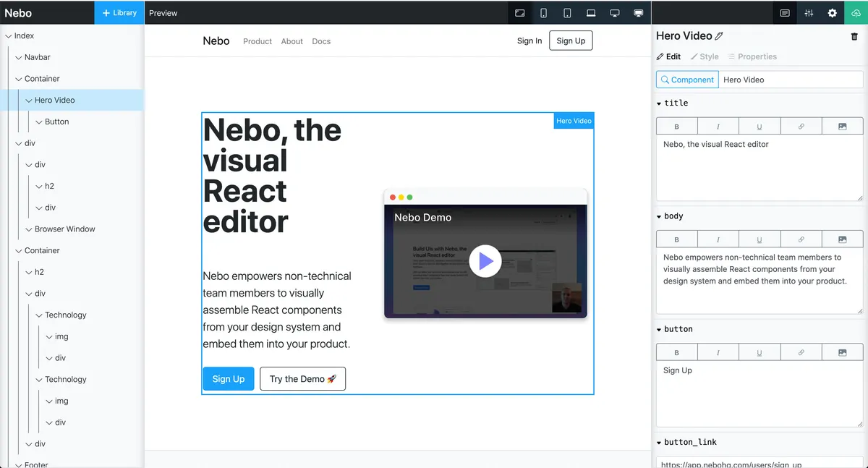
Task: Switch preview to large filled-monitor viewport
Action: pos(639,13)
